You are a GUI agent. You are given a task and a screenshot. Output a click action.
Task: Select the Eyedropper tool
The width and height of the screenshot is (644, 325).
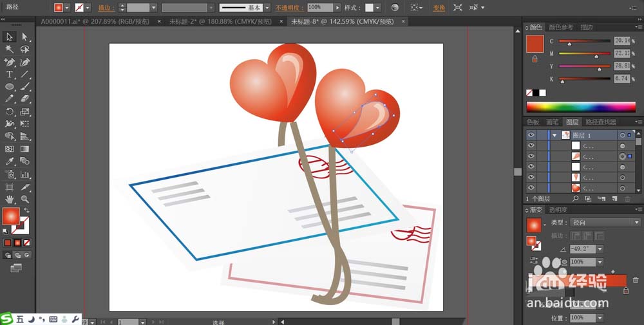[x=9, y=162]
